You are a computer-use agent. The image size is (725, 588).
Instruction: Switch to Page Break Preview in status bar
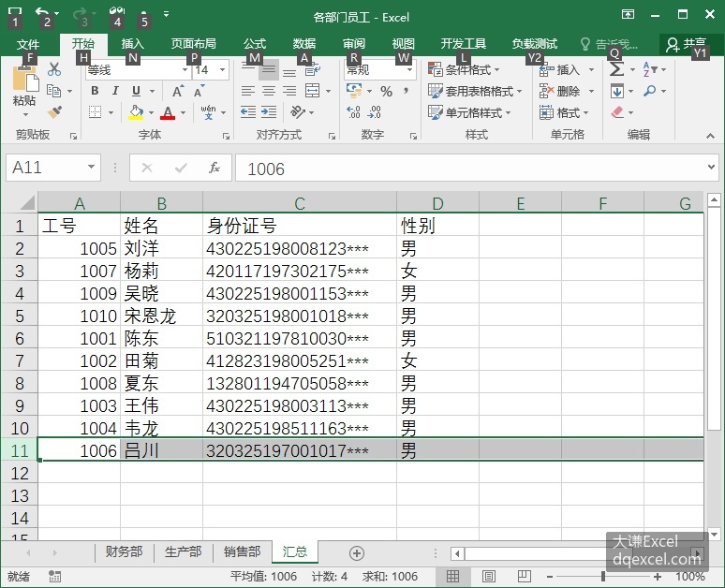(x=524, y=576)
